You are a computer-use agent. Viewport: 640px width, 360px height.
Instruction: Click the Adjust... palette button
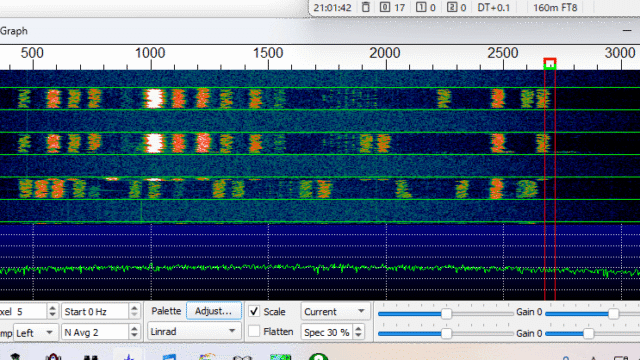213,311
